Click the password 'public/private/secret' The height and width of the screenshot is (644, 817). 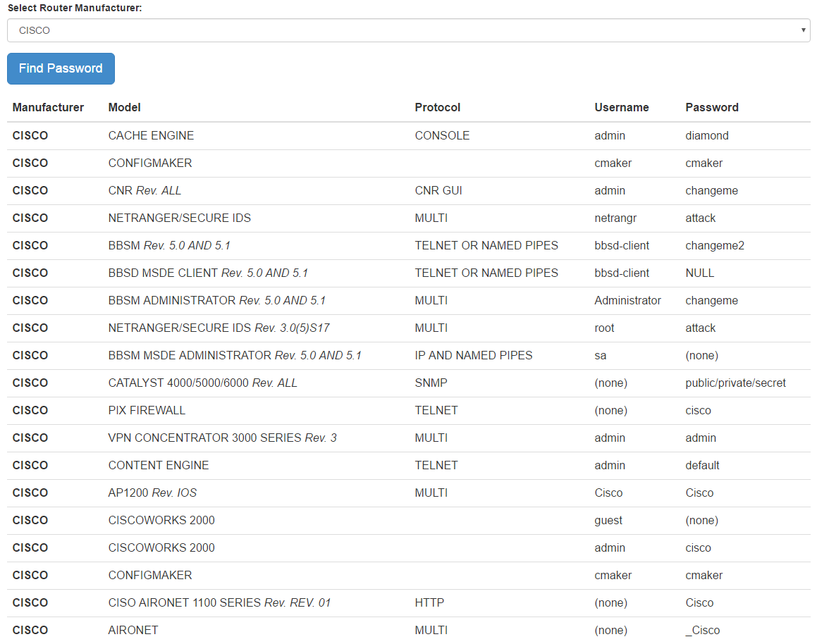pos(736,383)
